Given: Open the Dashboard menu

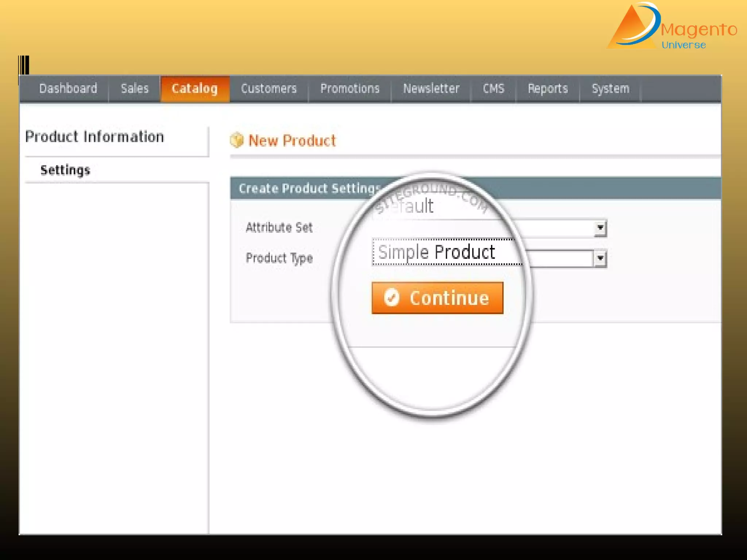Looking at the screenshot, I should (x=68, y=89).
